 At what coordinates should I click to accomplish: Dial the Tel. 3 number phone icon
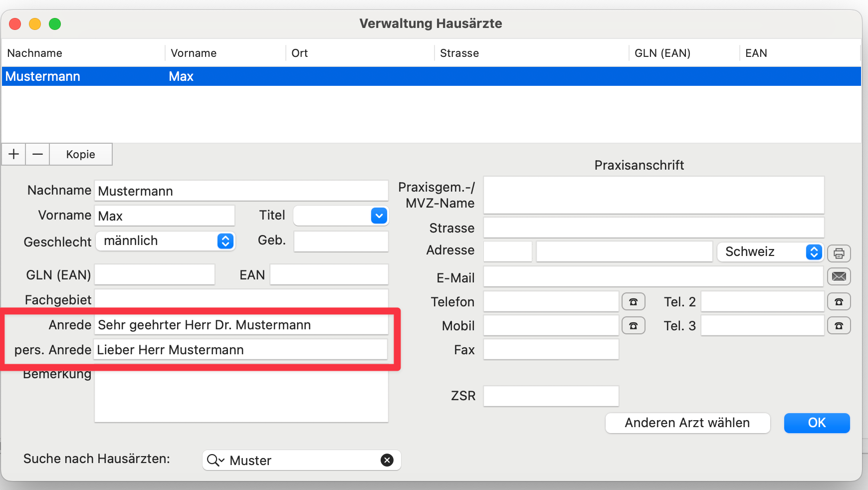839,325
